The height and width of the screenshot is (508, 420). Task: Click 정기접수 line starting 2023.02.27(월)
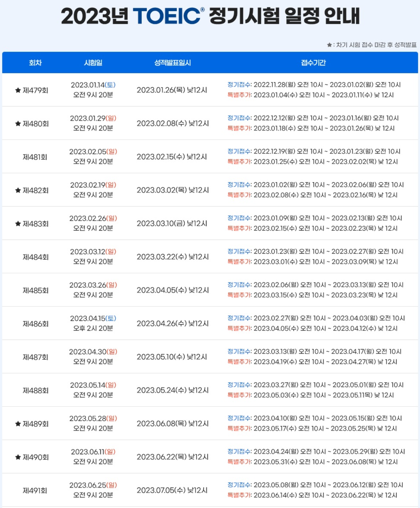(316, 318)
